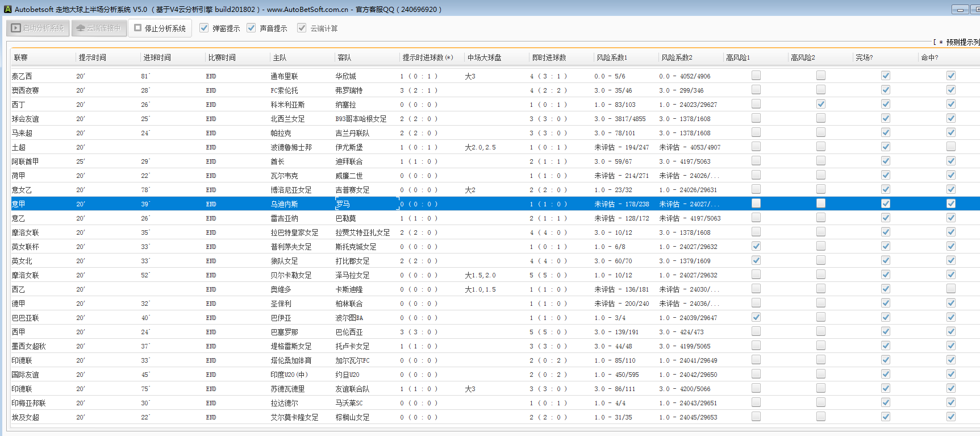
Task: Disable the 声音提示 sound alert checkbox
Action: [251, 28]
